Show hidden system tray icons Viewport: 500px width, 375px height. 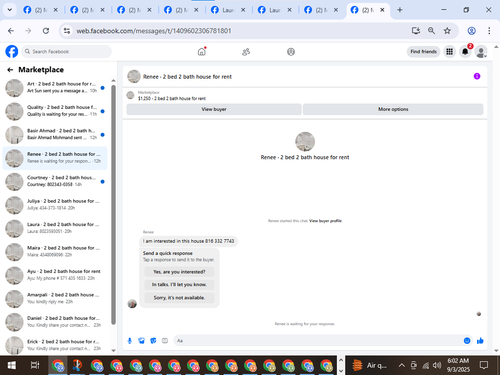tap(402, 365)
